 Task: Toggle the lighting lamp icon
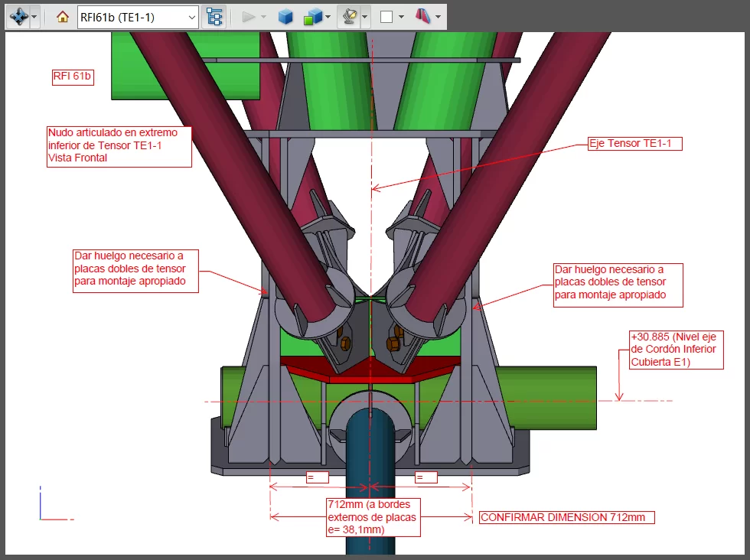point(348,17)
